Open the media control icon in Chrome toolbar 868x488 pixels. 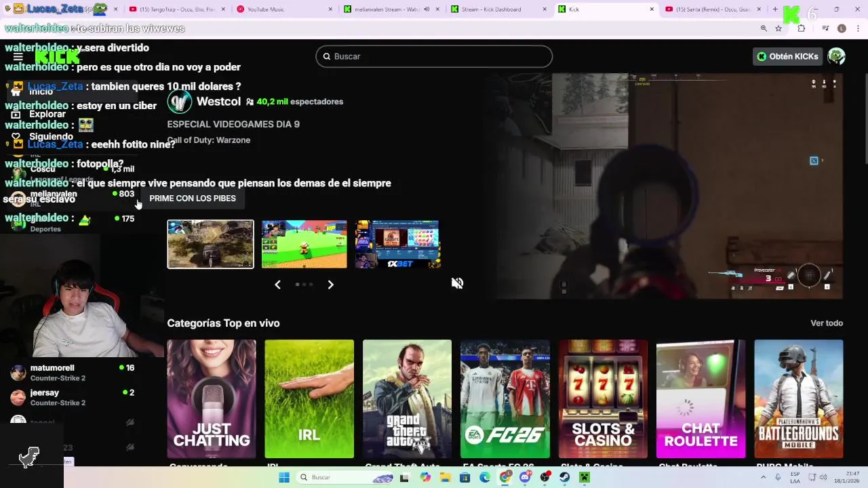[825, 28]
